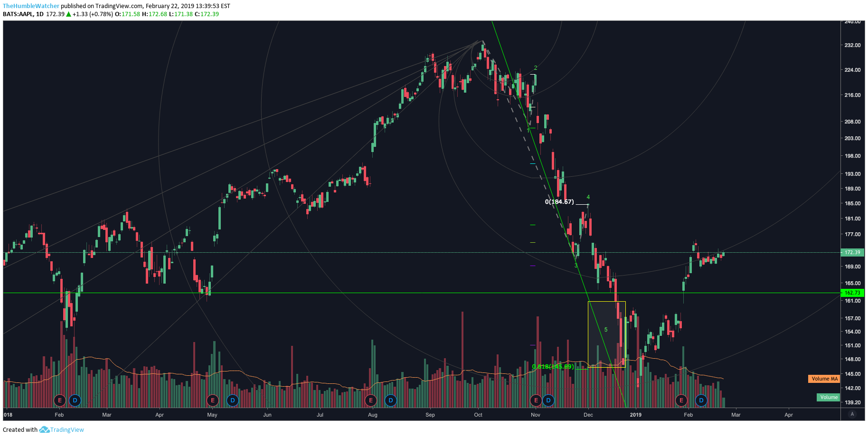Click the L:171.38 low value

tap(181, 14)
